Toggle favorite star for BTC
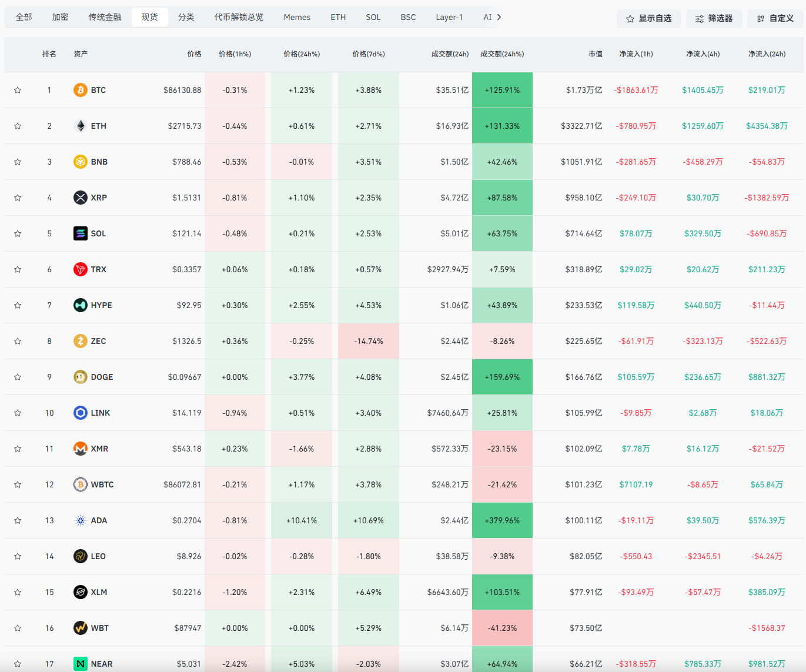 [18, 90]
